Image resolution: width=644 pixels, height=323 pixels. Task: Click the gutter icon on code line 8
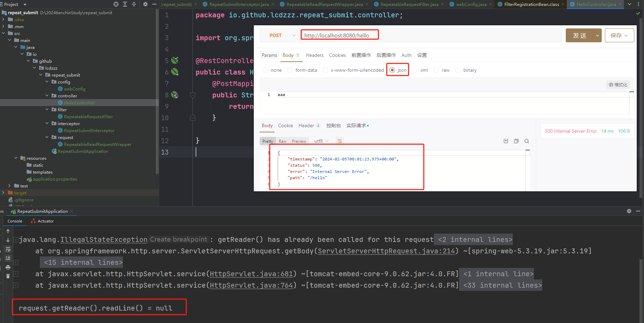175,95
